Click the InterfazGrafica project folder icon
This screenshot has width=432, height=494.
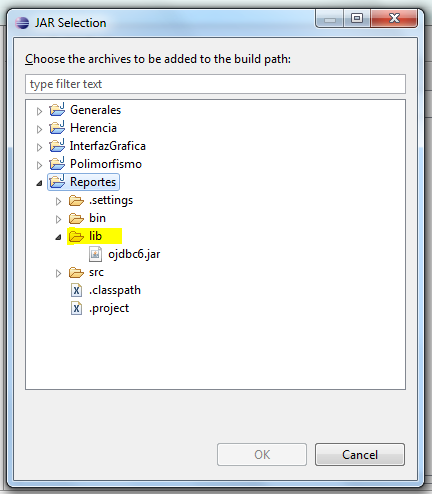[57, 145]
